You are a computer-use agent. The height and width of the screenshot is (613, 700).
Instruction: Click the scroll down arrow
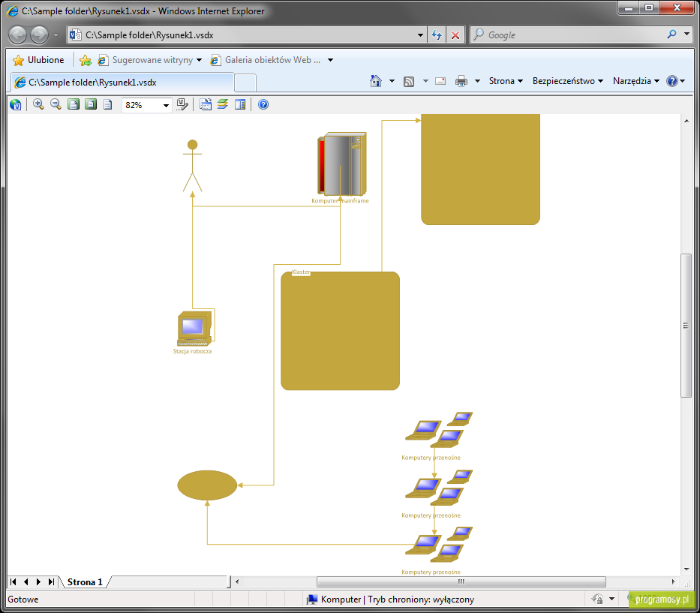tap(686, 569)
